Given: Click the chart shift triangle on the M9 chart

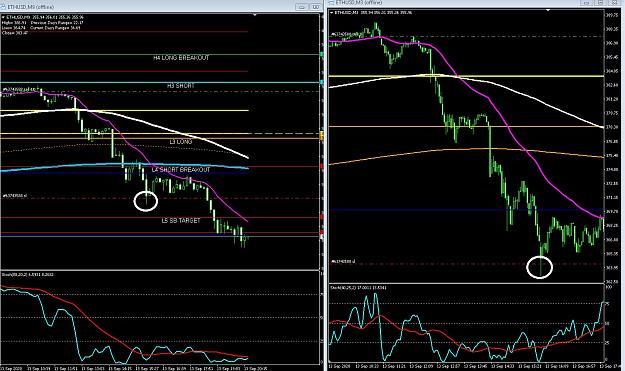Looking at the screenshot, I should (x=255, y=15).
